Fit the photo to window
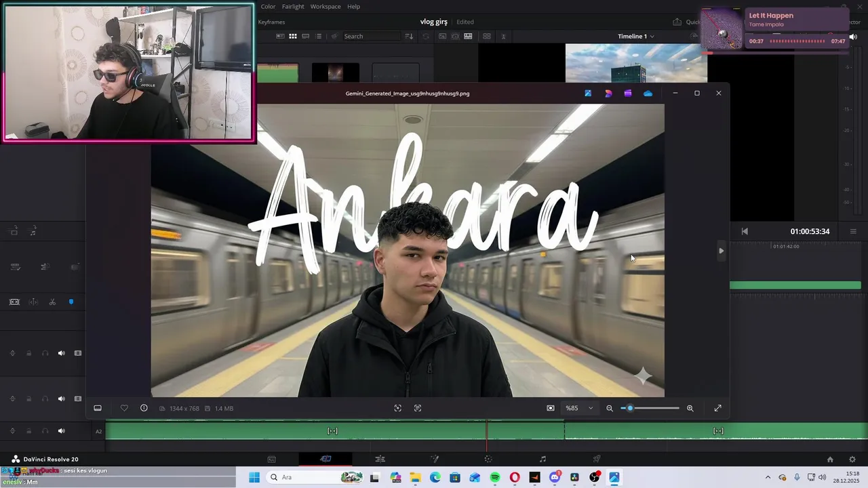Image resolution: width=868 pixels, height=488 pixels. point(551,408)
